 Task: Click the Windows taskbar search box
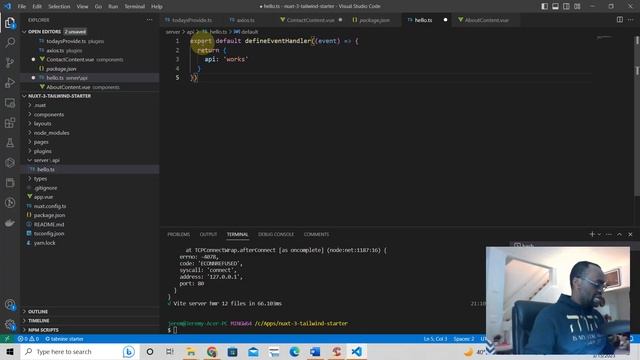pos(80,351)
